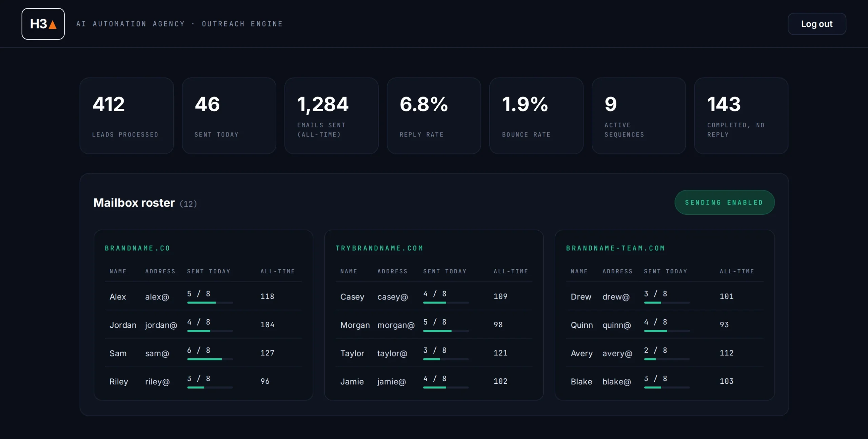Click the name Casey
The image size is (868, 439).
point(352,297)
